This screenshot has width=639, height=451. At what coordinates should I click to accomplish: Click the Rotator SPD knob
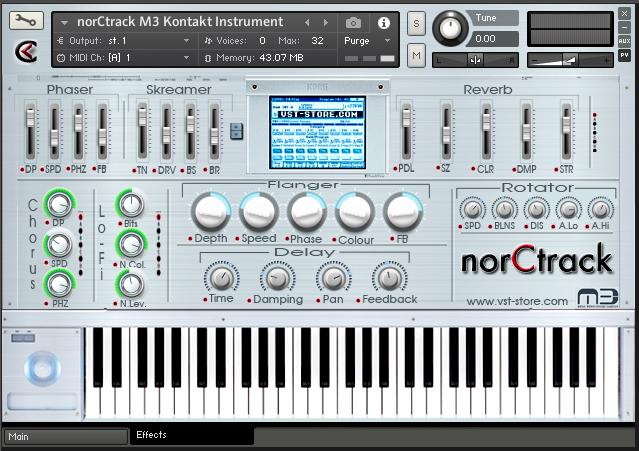pyautogui.click(x=471, y=209)
